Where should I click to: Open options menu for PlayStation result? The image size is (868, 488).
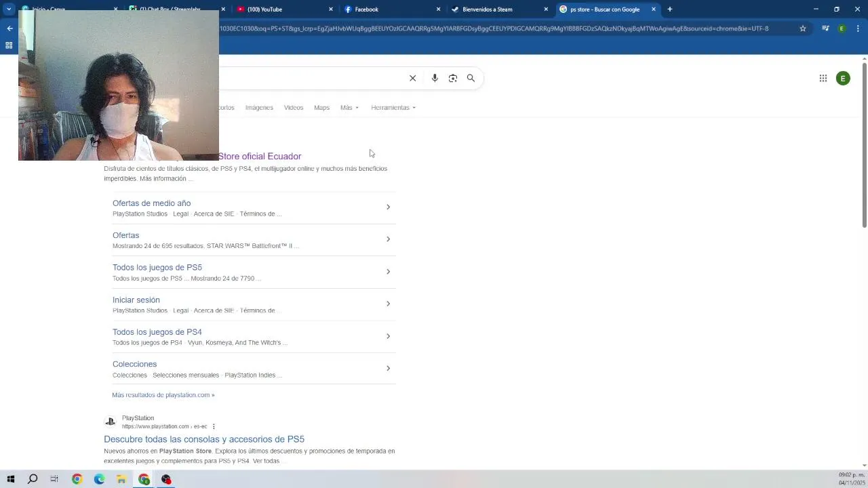click(x=214, y=426)
